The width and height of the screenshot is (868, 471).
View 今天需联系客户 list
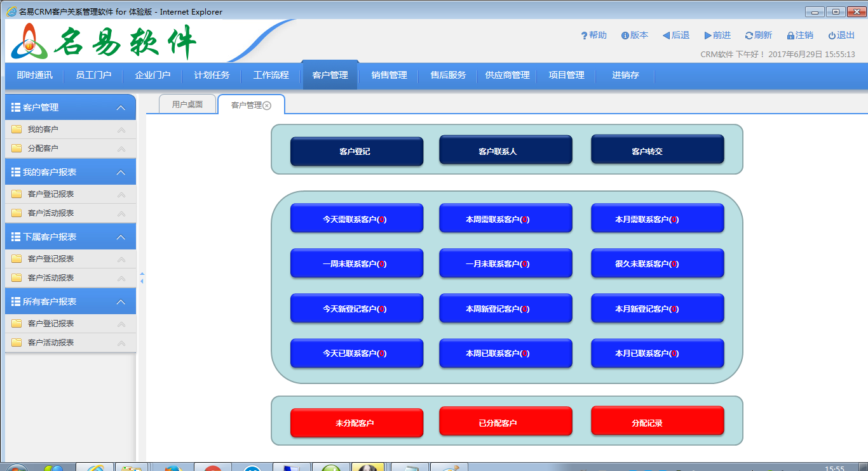356,218
